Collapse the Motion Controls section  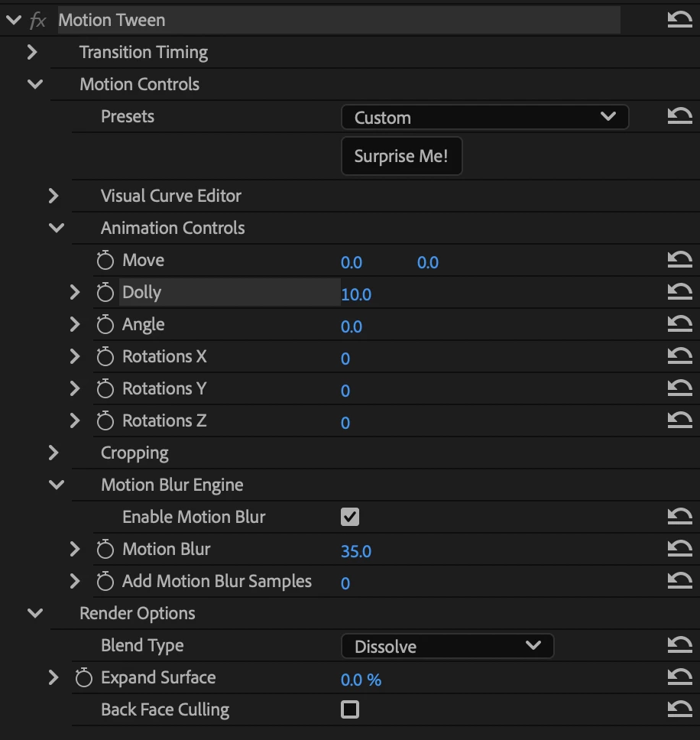tap(35, 84)
